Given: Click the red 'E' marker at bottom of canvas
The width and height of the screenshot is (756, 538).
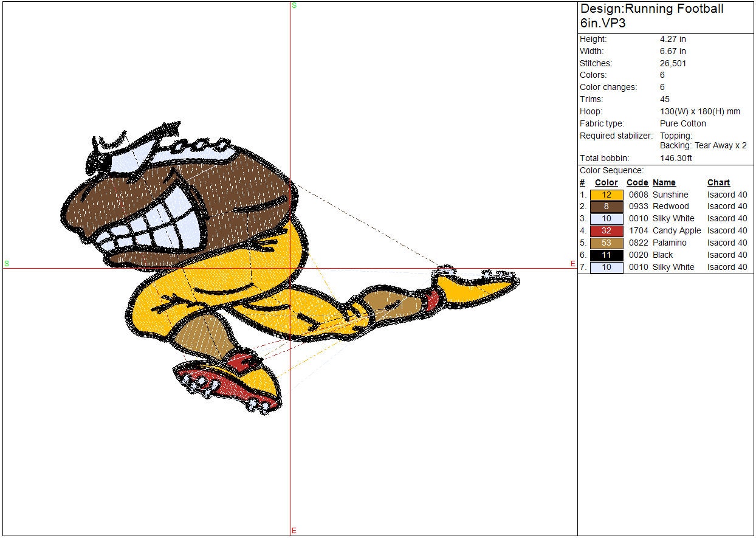Looking at the screenshot, I should pyautogui.click(x=294, y=531).
